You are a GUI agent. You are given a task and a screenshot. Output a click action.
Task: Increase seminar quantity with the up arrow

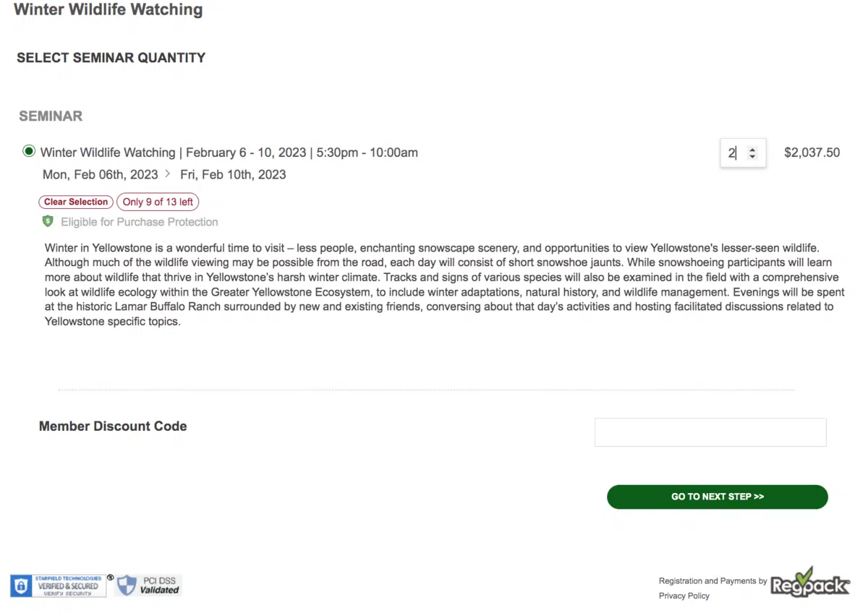(x=752, y=149)
